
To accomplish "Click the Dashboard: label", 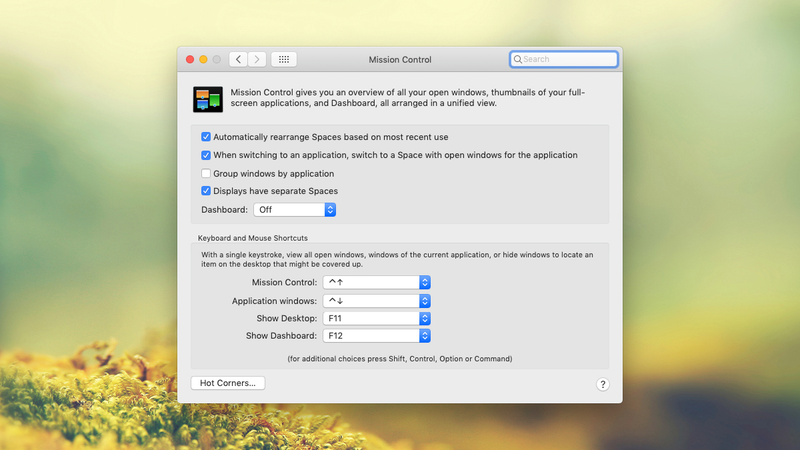I will tap(224, 210).
